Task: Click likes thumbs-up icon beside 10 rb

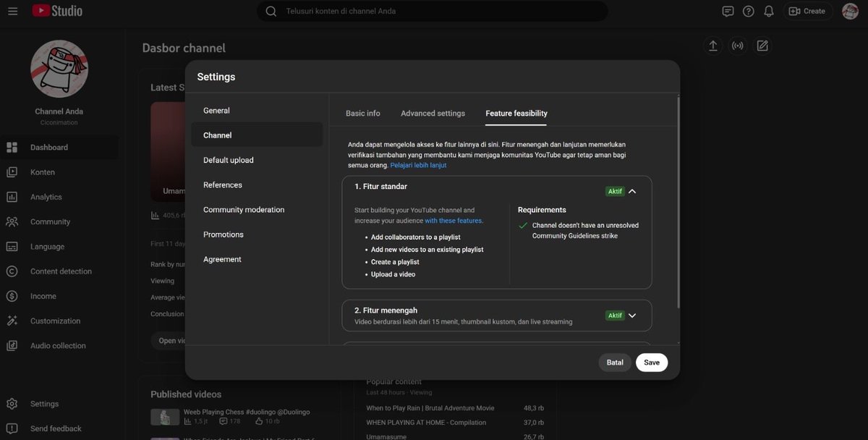Action: tap(259, 421)
